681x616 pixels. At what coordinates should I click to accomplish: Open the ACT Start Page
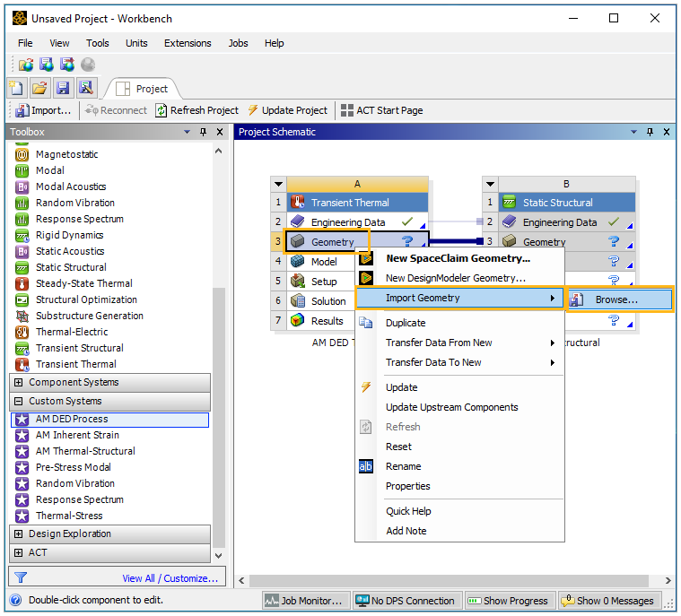point(382,110)
